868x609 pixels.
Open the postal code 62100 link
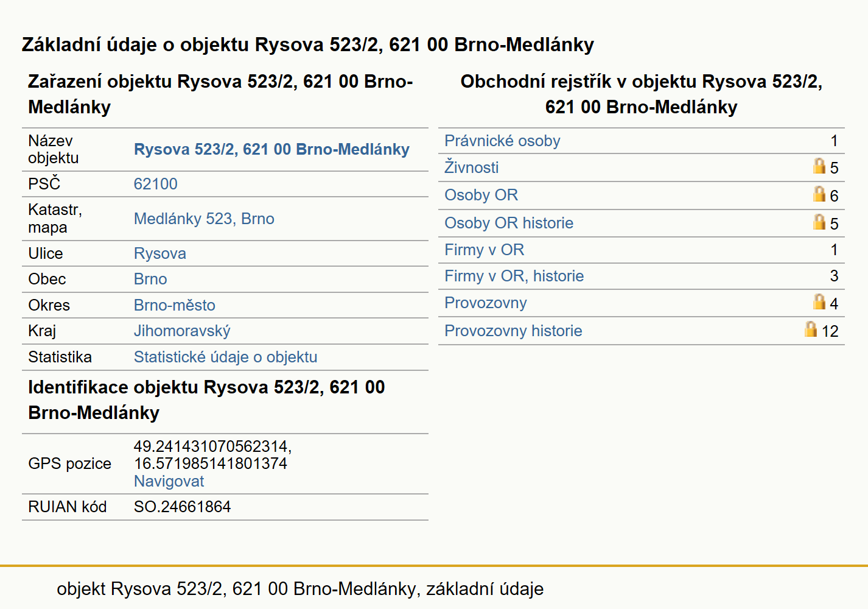click(156, 184)
